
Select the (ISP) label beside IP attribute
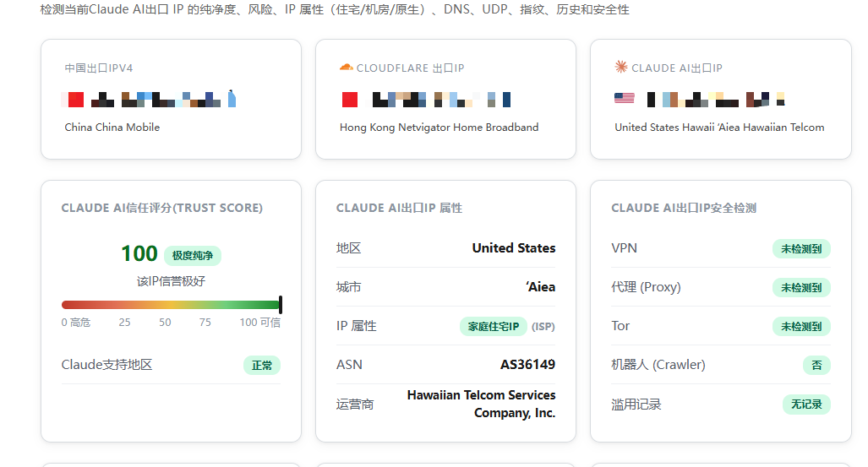(543, 327)
